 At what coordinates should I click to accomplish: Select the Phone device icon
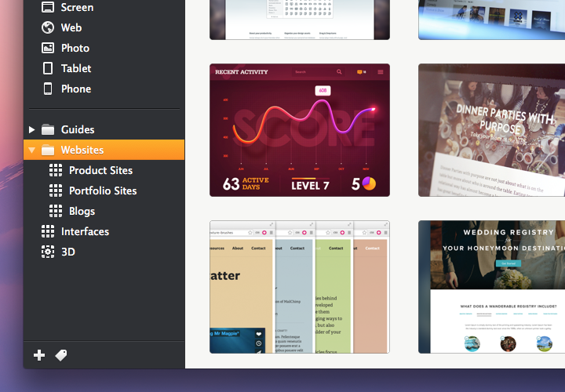coord(48,89)
